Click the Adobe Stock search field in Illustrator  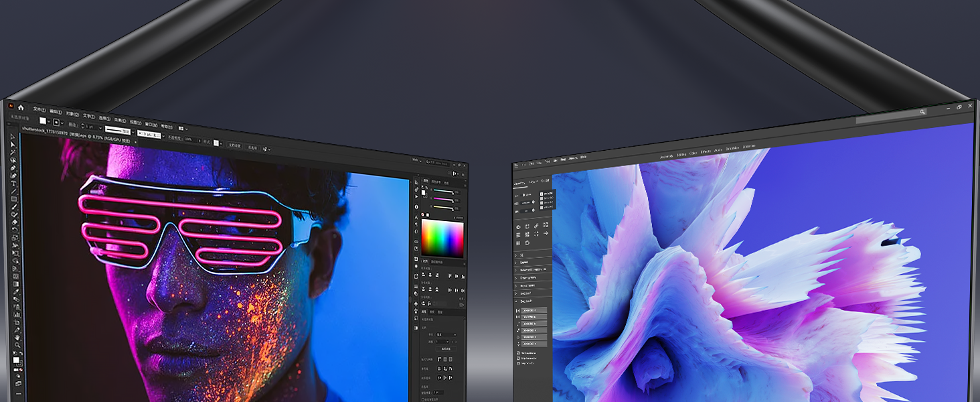click(x=438, y=163)
